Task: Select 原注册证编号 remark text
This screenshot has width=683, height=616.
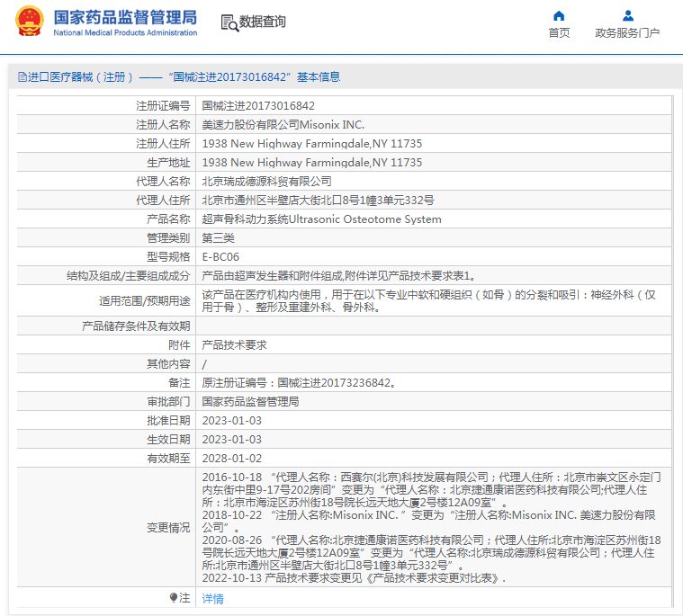Action: click(x=299, y=383)
